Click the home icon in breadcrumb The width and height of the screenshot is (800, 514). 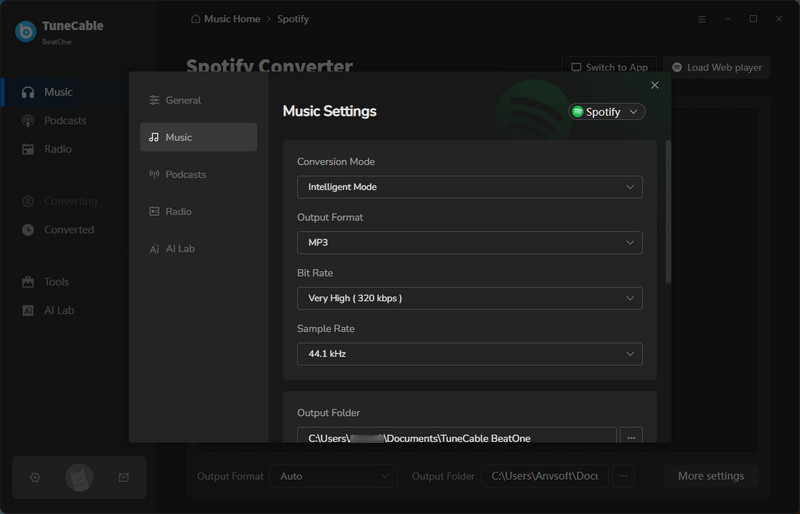195,19
